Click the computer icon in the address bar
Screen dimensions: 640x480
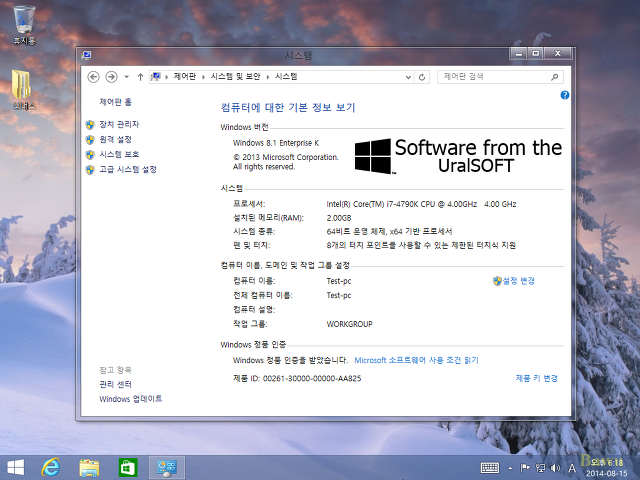click(156, 76)
